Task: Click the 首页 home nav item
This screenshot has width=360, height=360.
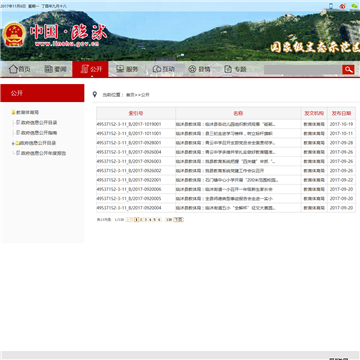Action: [x=19, y=69]
